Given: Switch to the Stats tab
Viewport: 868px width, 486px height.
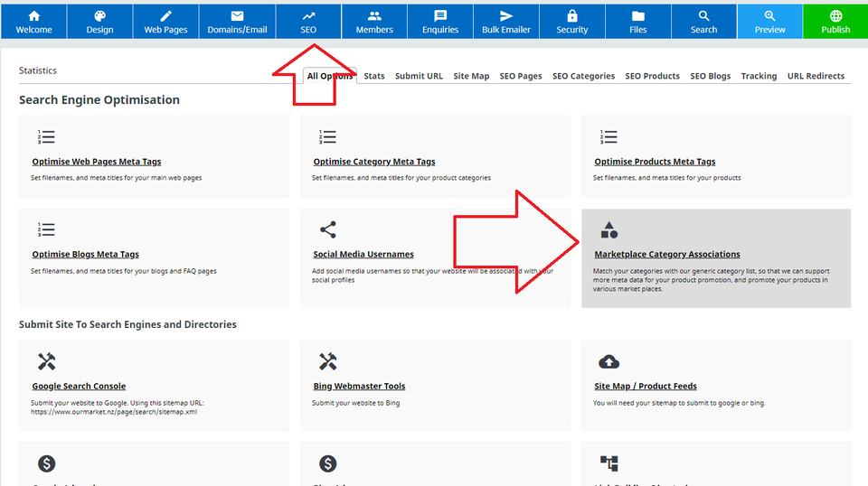Looking at the screenshot, I should [374, 76].
